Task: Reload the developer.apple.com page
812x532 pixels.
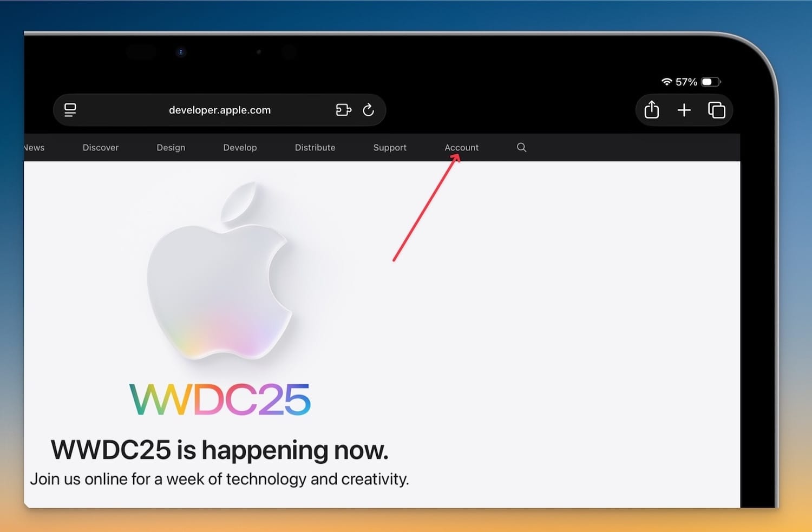Action: tap(369, 110)
